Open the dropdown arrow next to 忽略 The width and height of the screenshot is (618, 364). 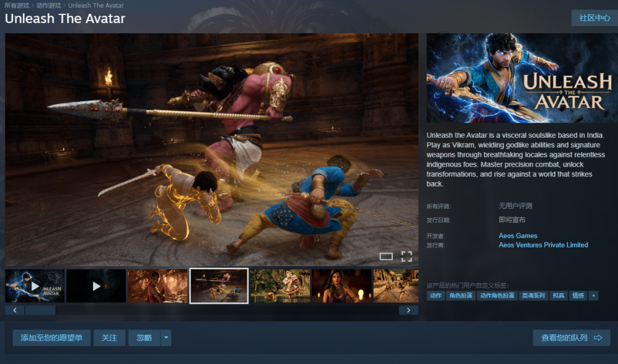coord(166,337)
